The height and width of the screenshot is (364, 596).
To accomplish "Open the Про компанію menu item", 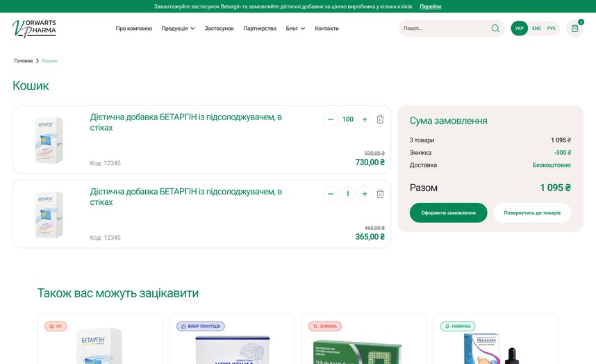I will click(x=134, y=28).
